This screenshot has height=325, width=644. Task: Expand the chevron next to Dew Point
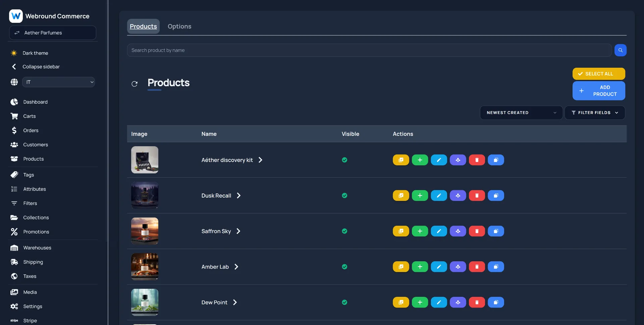[x=235, y=302]
